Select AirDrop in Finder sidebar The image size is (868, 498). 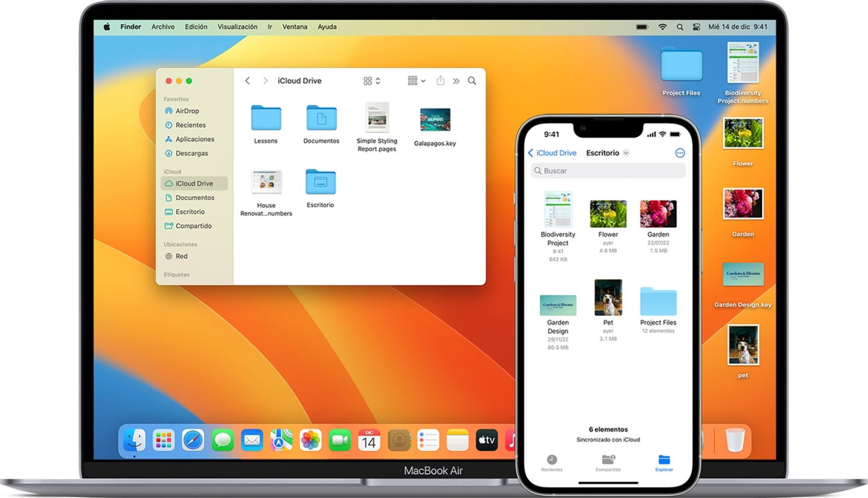click(x=194, y=111)
